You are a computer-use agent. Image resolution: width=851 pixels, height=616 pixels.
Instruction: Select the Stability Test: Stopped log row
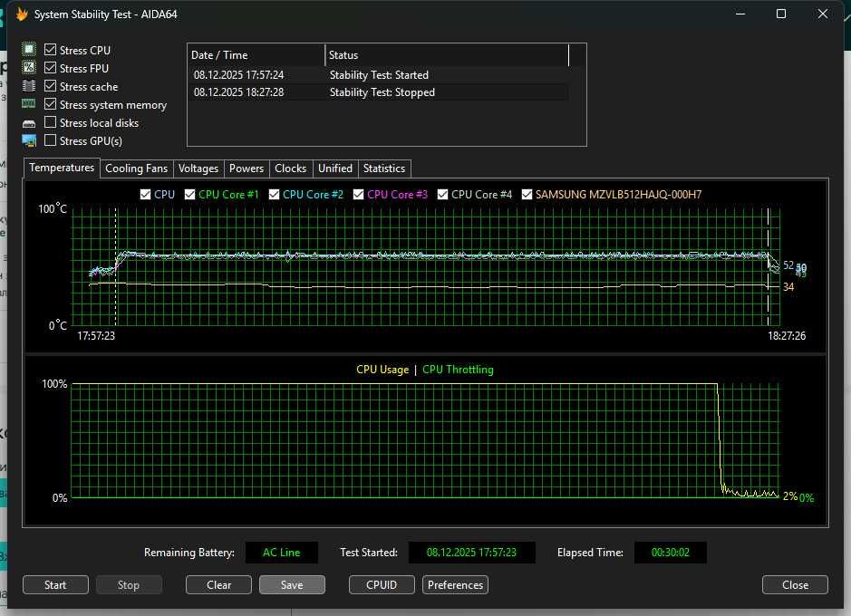click(381, 92)
